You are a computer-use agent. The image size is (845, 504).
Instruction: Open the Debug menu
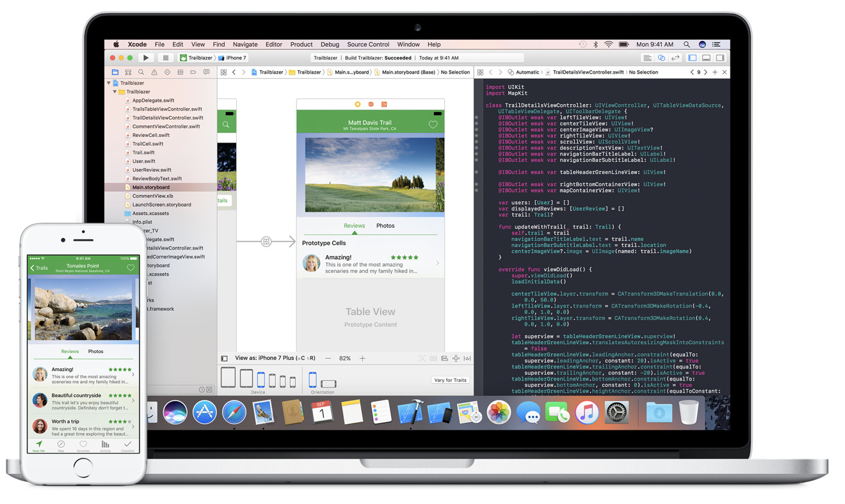(x=330, y=44)
